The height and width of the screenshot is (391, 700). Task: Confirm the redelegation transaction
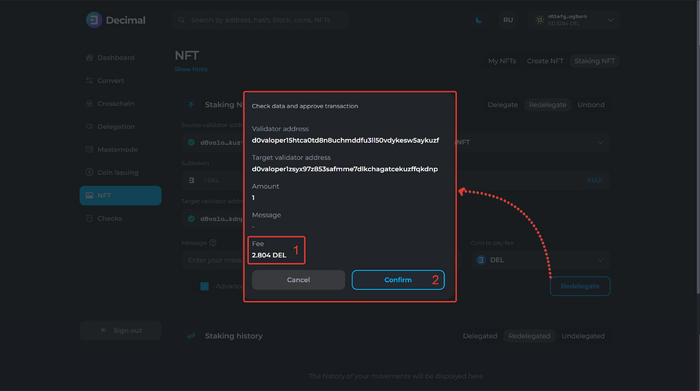pos(398,280)
